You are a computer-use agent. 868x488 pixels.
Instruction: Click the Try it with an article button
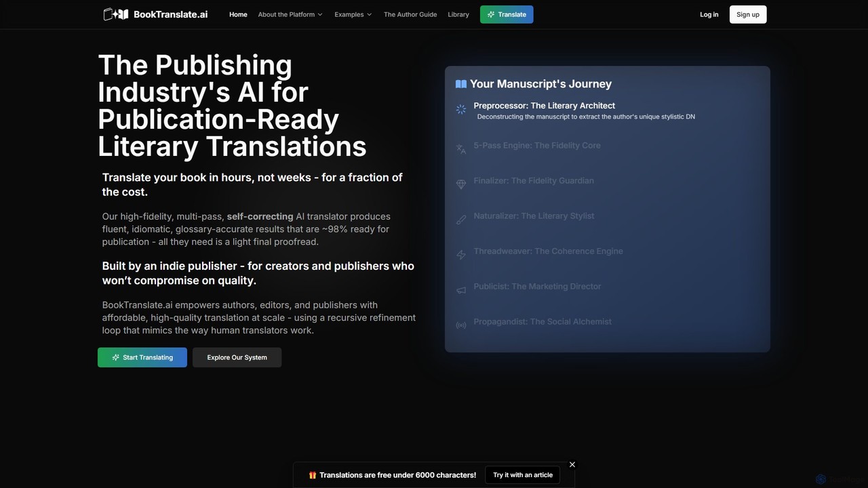pyautogui.click(x=523, y=475)
